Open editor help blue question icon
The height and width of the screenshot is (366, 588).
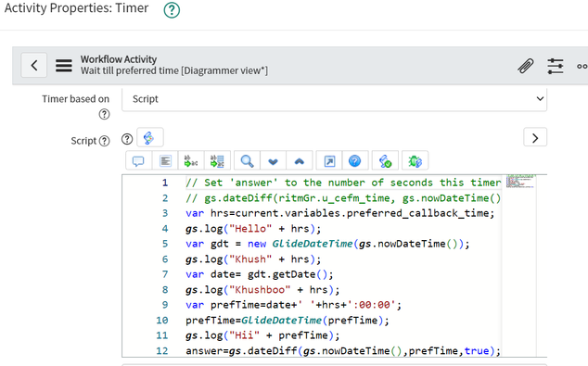pyautogui.click(x=355, y=161)
